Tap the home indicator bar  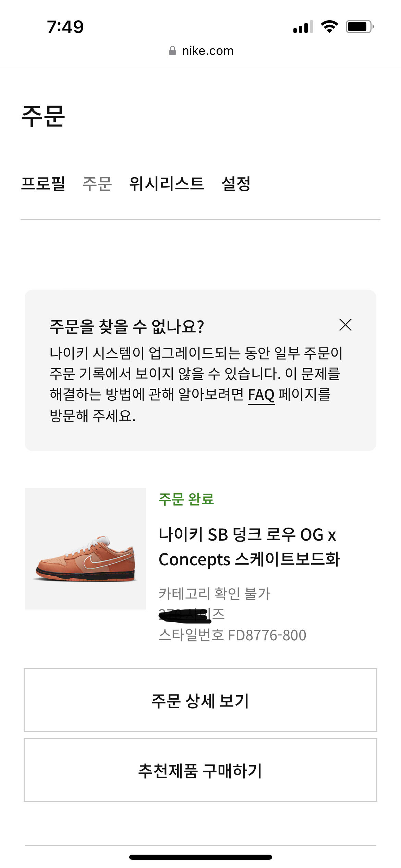[200, 857]
